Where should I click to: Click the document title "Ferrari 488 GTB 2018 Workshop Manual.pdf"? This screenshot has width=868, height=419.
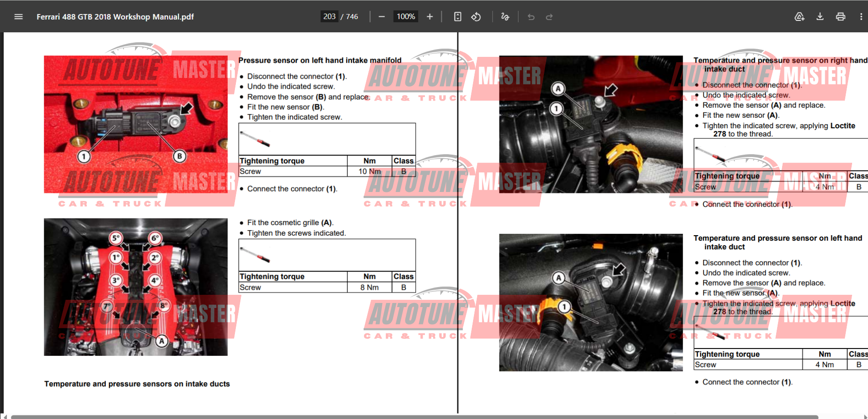115,17
